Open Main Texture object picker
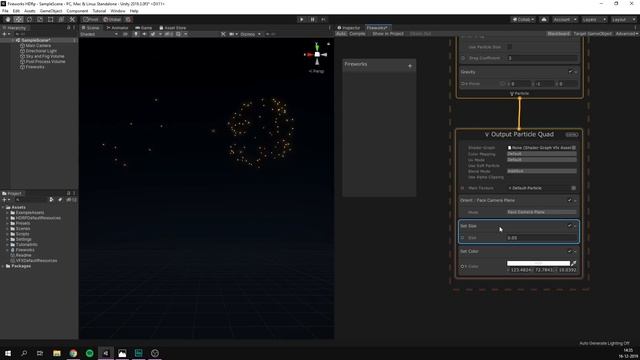This screenshot has width=640, height=360. pos(573,188)
